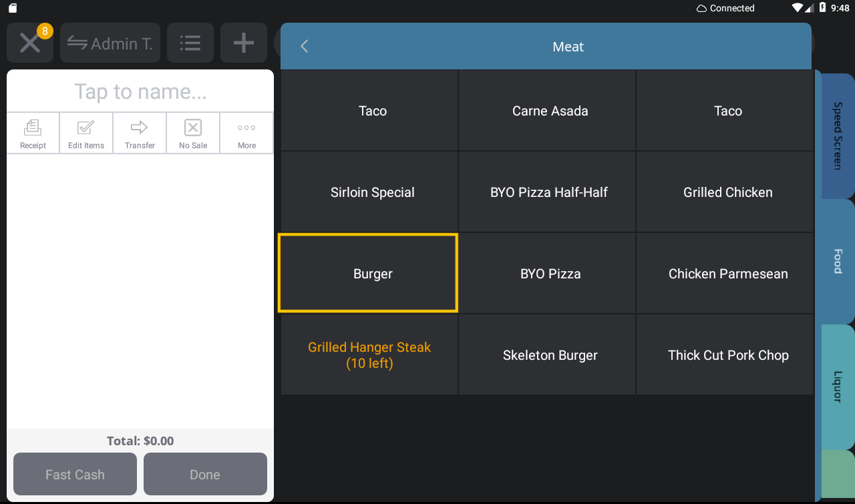The width and height of the screenshot is (855, 504).
Task: Check the Connected cloud status icon
Action: pos(701,8)
